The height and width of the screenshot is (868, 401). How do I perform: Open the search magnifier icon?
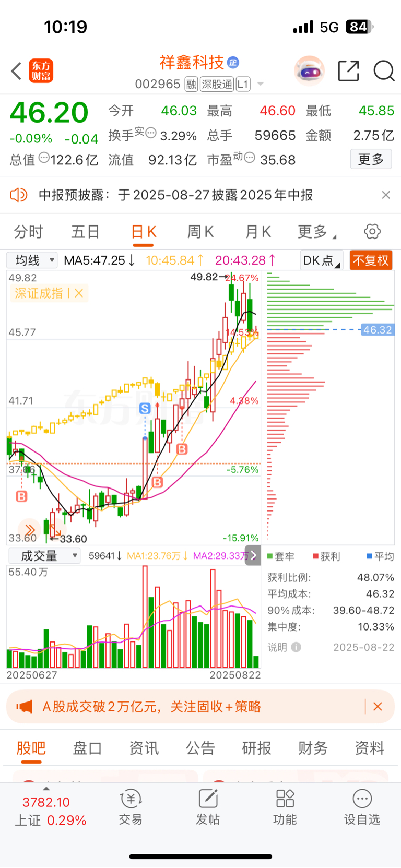coord(384,70)
